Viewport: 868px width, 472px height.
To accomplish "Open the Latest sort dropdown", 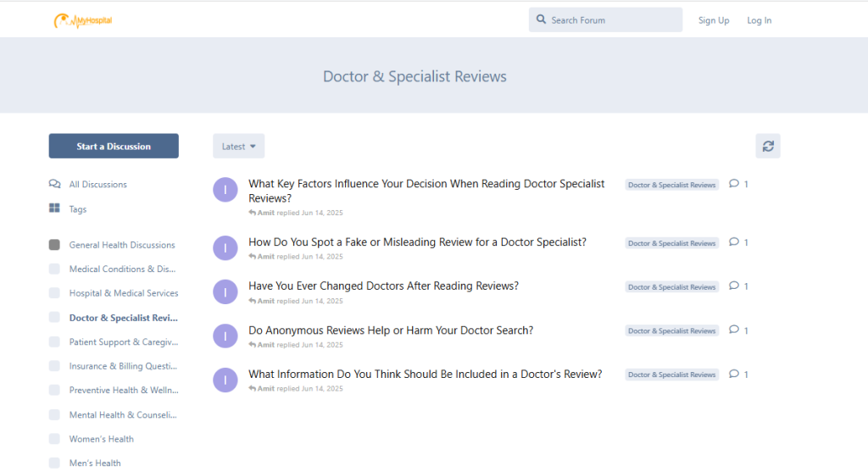I will tap(238, 147).
